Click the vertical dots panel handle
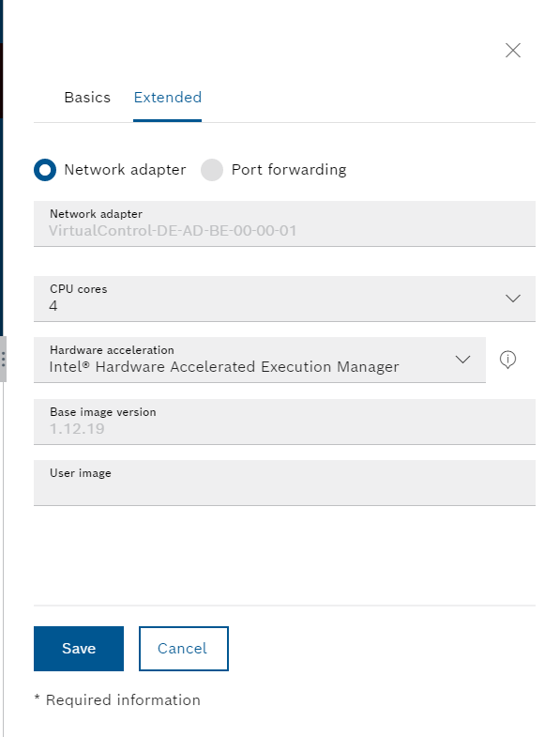 click(x=4, y=359)
